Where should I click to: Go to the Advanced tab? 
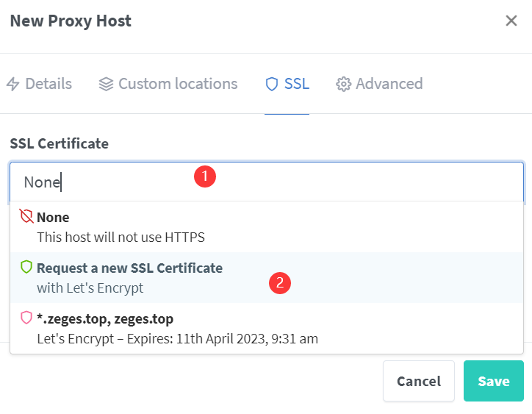pos(389,84)
